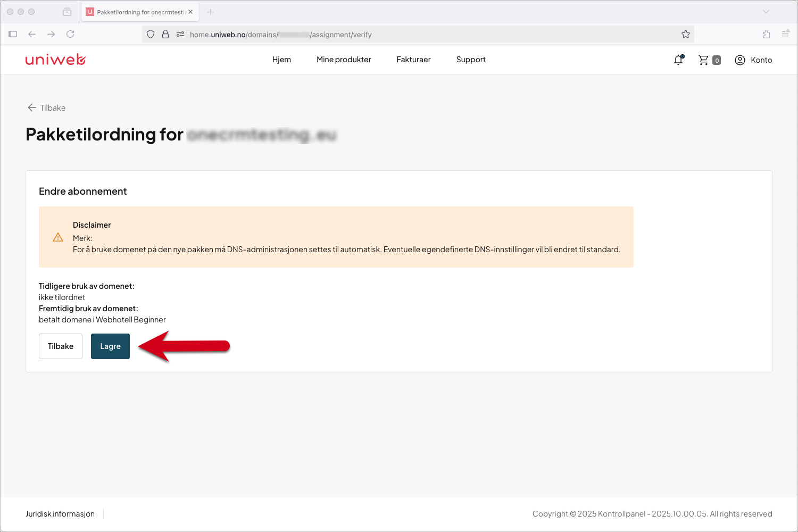798x532 pixels.
Task: Click the Endre abonnement heading
Action: click(83, 192)
